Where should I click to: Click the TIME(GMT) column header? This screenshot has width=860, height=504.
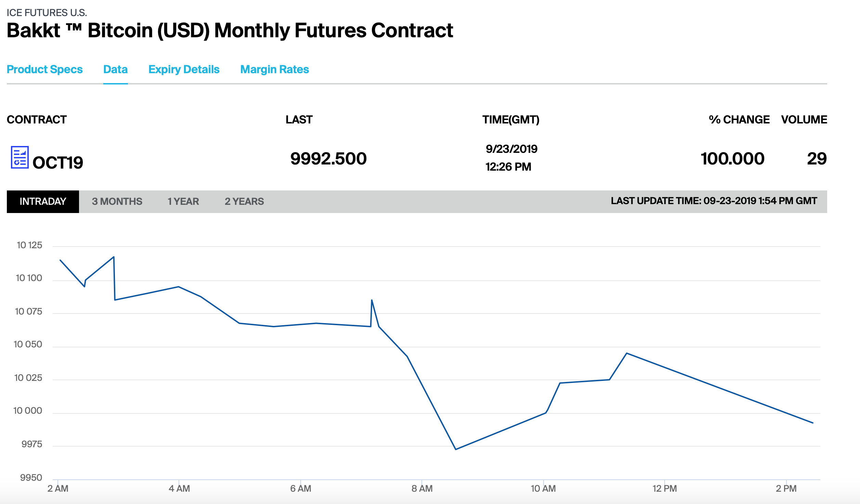(x=511, y=120)
